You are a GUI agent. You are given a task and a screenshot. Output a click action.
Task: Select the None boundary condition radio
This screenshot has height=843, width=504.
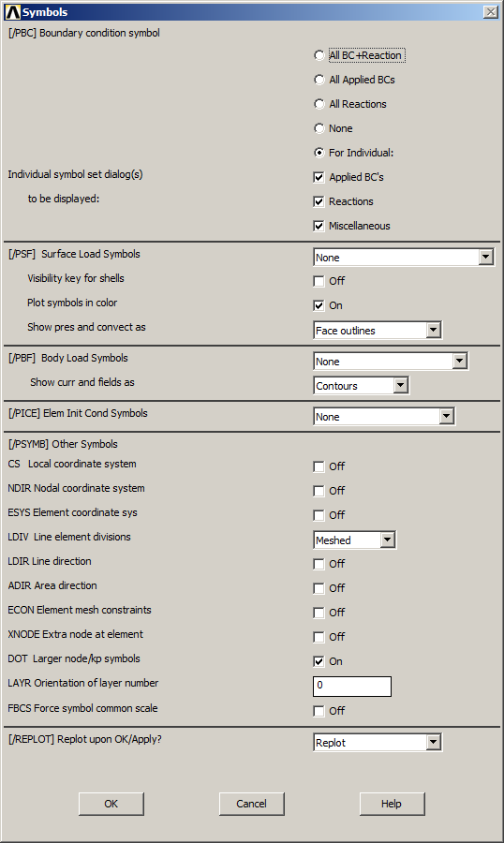point(319,128)
